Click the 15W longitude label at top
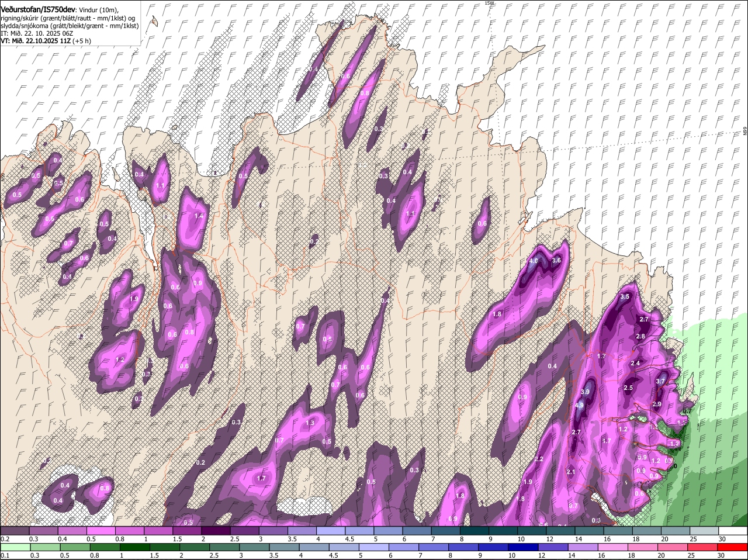The width and height of the screenshot is (748, 560). [489, 3]
